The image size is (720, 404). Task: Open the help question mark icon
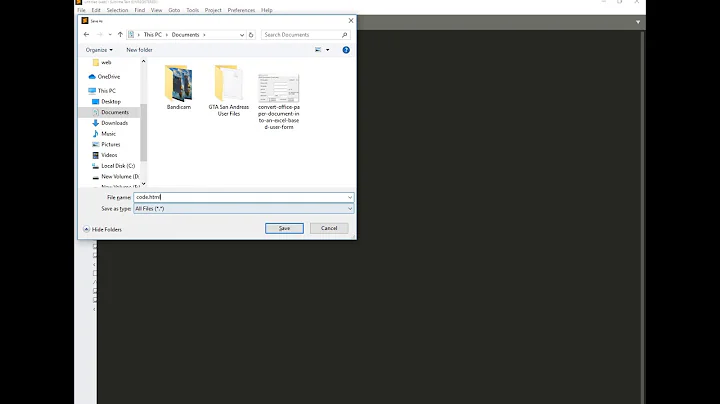tap(346, 50)
